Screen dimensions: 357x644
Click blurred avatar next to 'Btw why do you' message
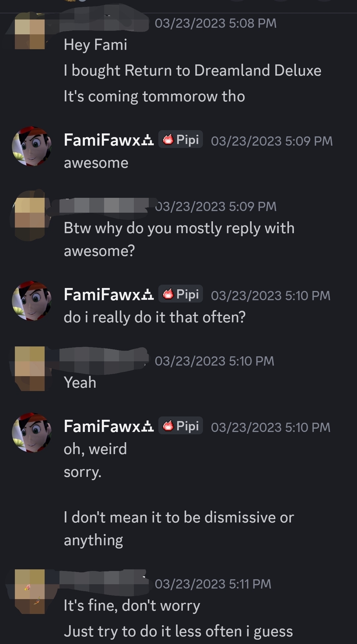pyautogui.click(x=30, y=213)
